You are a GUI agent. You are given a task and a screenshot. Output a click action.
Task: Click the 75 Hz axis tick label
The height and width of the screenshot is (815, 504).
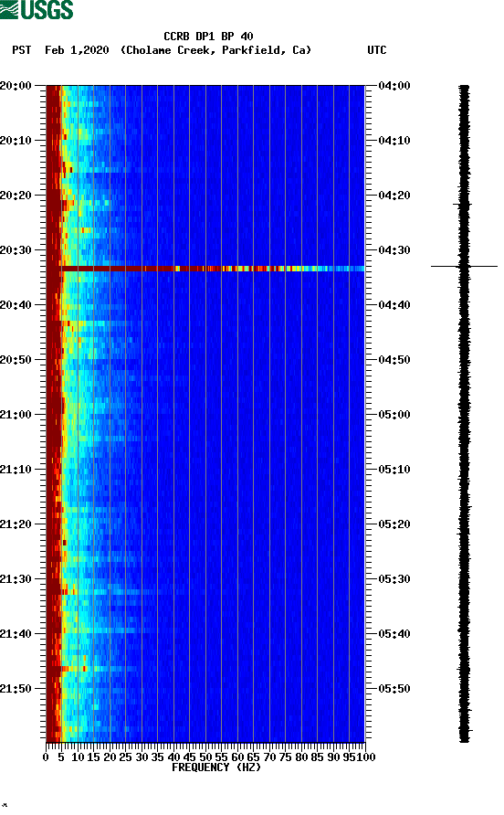click(286, 757)
